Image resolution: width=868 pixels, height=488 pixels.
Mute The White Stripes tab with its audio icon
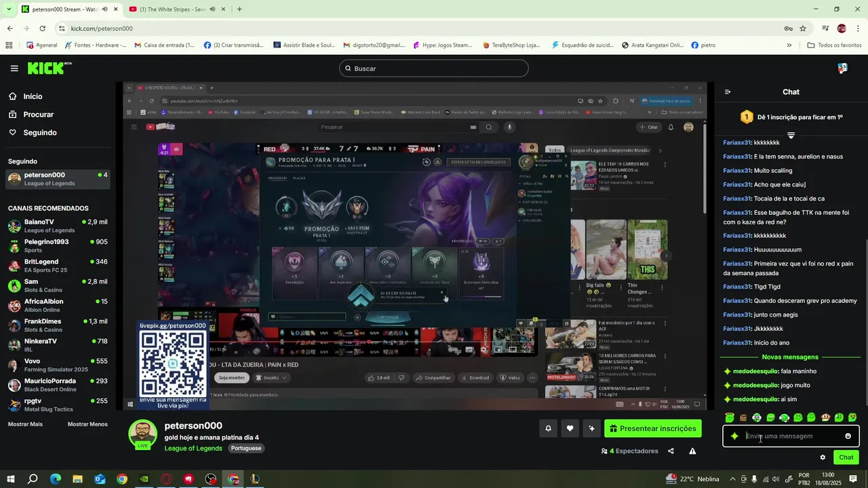point(213,9)
